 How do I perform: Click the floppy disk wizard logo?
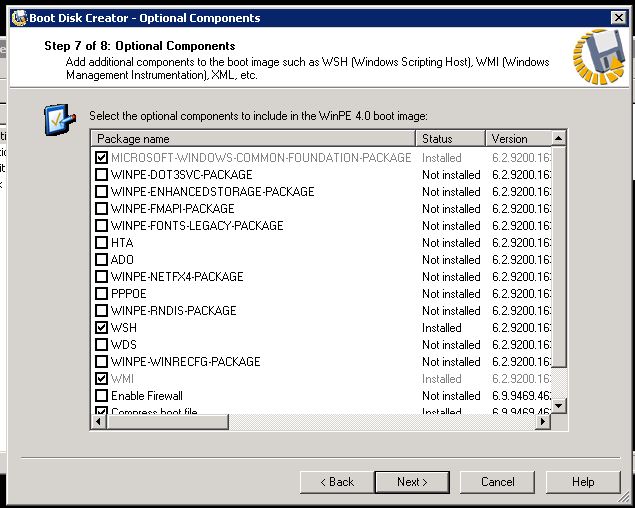click(599, 56)
